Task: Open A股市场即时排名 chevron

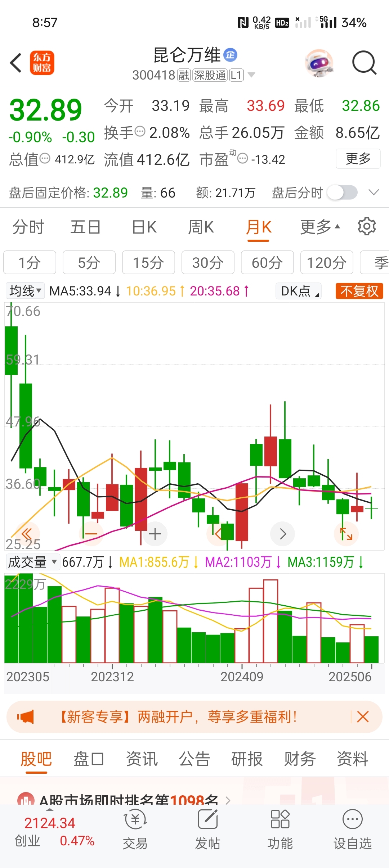Action: 228,800
